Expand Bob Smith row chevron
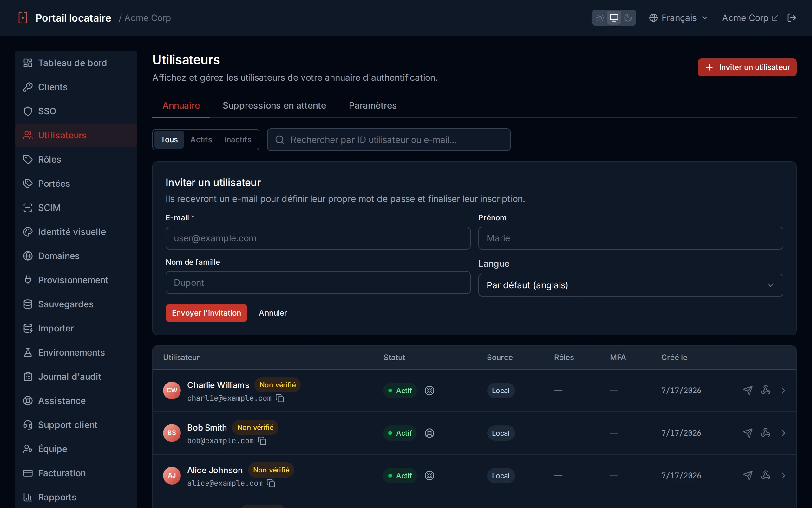Viewport: 812px width, 508px height. [x=783, y=433]
